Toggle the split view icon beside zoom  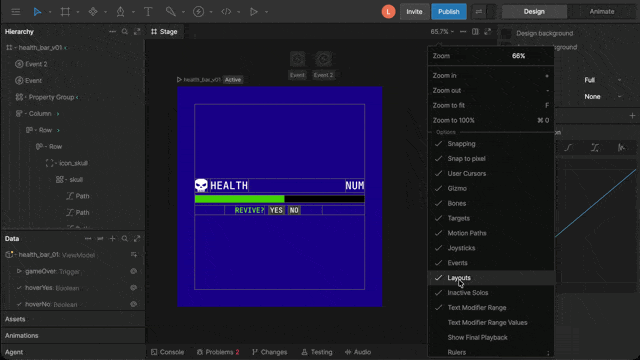[x=475, y=31]
